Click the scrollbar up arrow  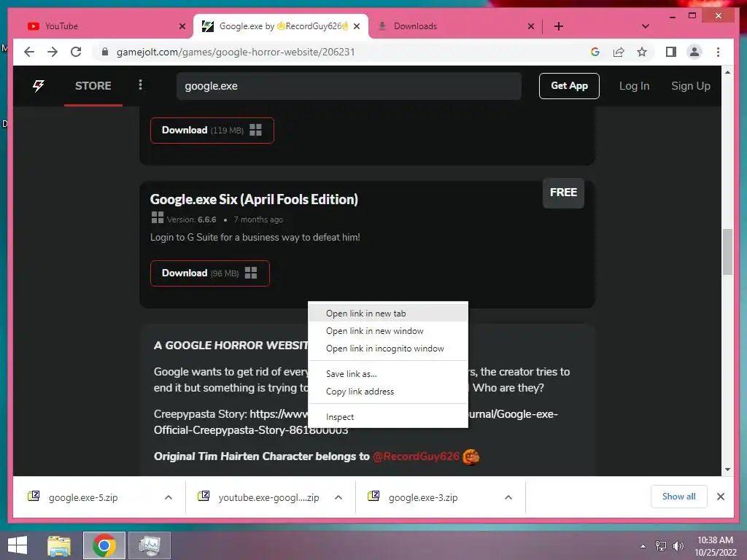pos(727,72)
